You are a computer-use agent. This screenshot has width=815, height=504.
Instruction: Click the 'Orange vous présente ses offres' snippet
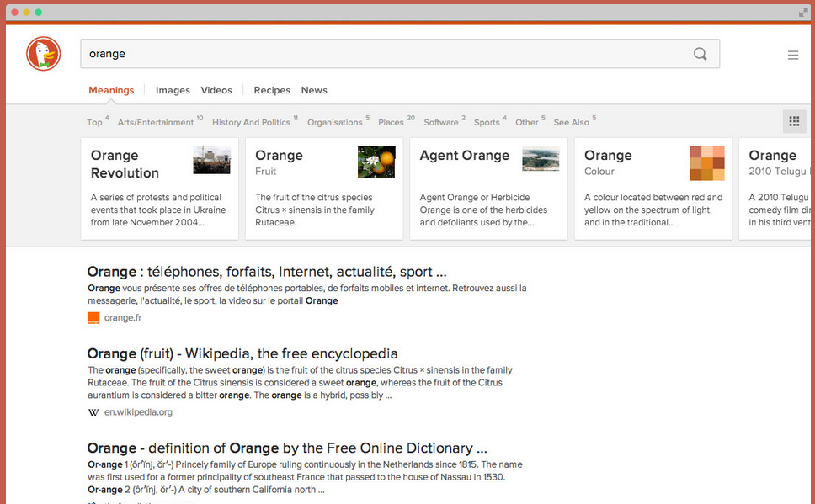(x=307, y=294)
